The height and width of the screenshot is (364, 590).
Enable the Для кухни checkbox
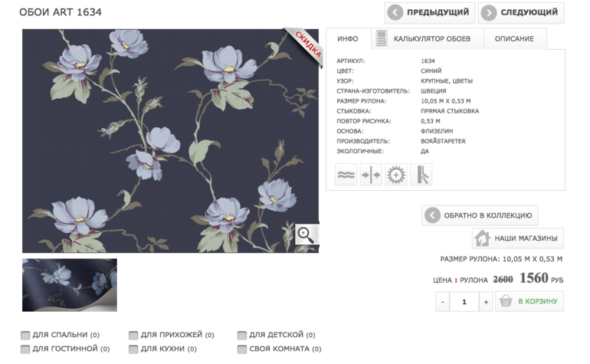pos(133,349)
